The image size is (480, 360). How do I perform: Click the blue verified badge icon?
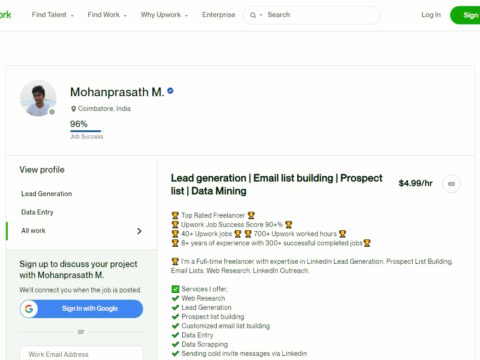coord(170,91)
